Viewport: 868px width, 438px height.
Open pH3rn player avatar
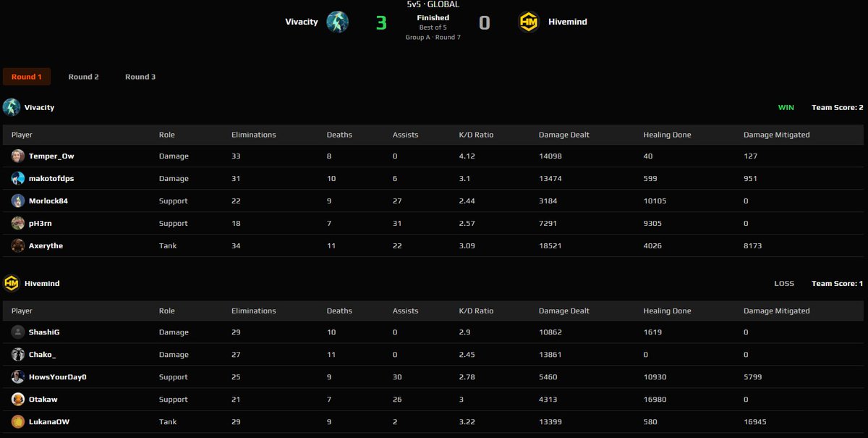click(x=18, y=223)
